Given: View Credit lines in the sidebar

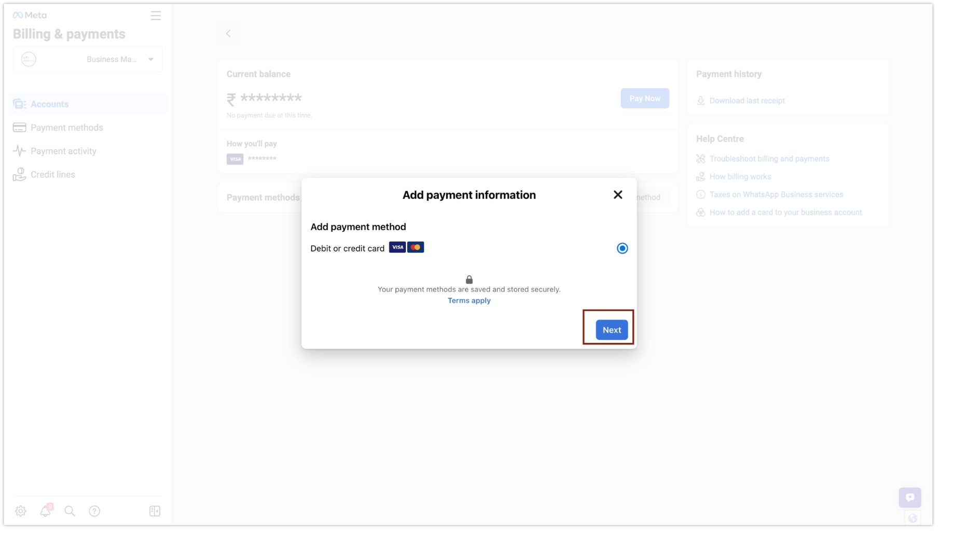Looking at the screenshot, I should click(53, 174).
